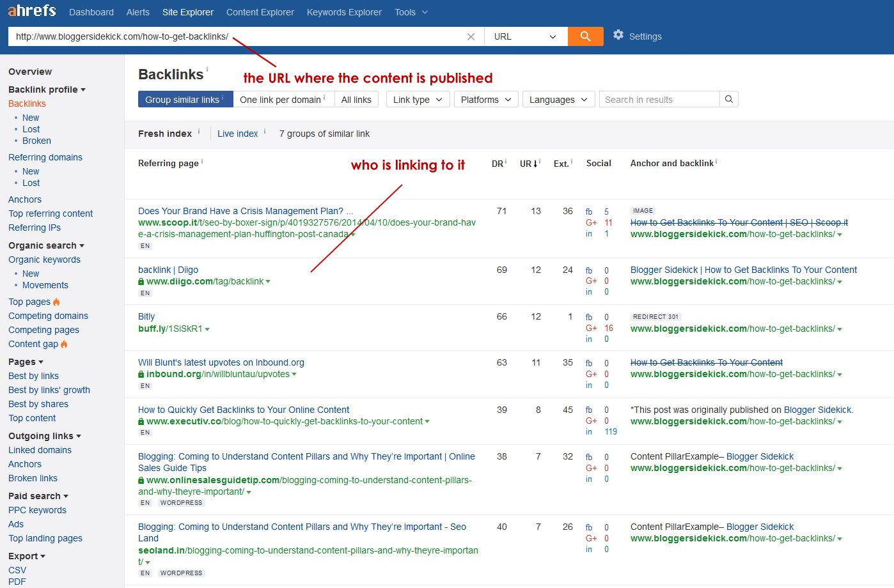The image size is (894, 588).
Task: Collapse the Organic search section
Action: (x=46, y=245)
